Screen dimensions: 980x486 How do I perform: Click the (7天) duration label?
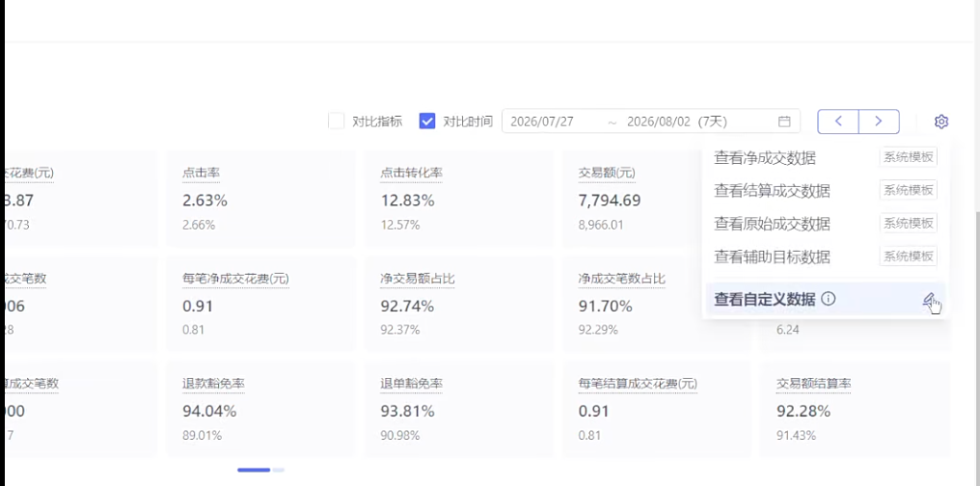[x=713, y=121]
